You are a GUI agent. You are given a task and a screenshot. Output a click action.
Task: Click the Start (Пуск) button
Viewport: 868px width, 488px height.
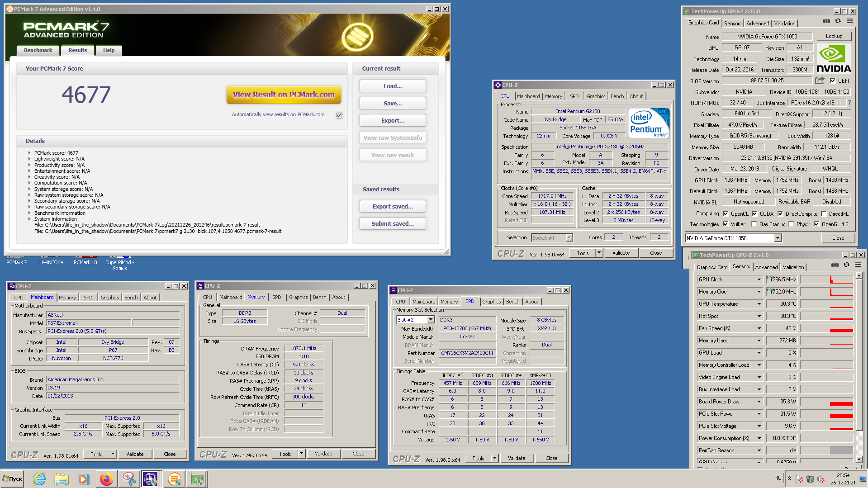pos(13,479)
